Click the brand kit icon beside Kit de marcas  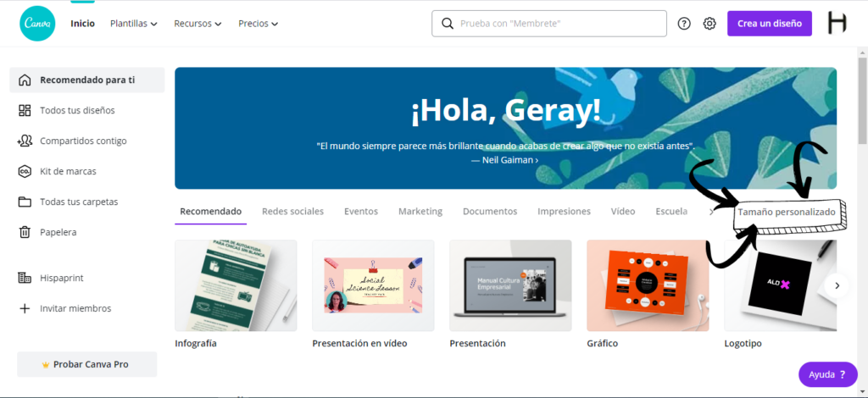tap(25, 171)
